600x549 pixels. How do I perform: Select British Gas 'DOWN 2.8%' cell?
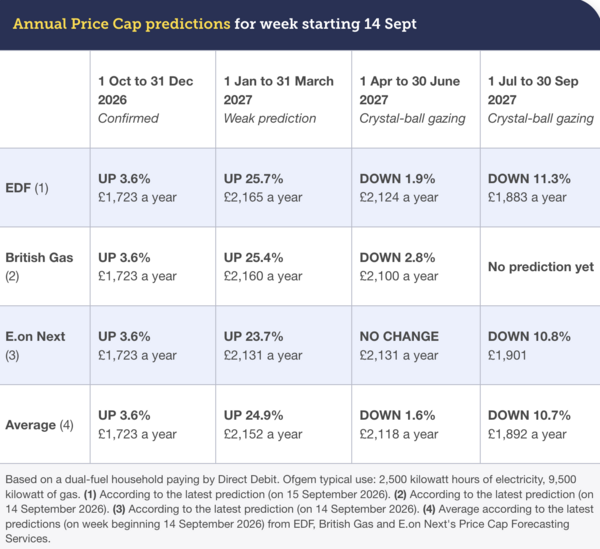click(416, 267)
